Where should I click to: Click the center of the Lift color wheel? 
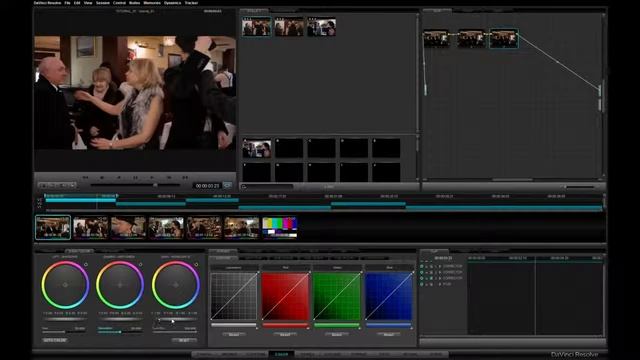click(x=65, y=285)
